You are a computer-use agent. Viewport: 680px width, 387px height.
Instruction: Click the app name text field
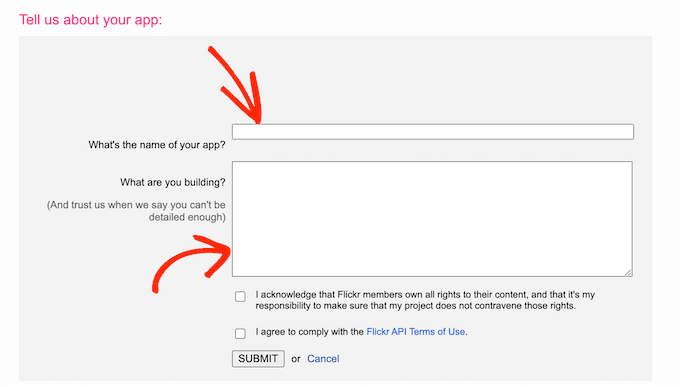tap(433, 131)
